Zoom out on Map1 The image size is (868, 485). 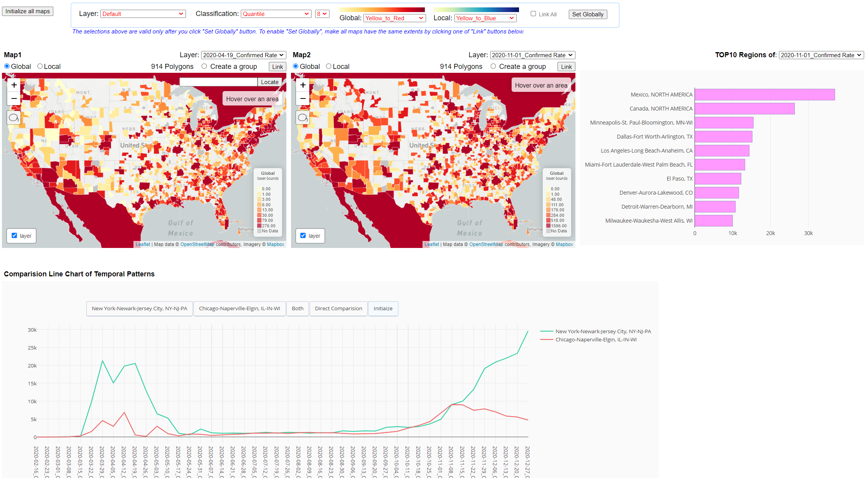(x=14, y=98)
